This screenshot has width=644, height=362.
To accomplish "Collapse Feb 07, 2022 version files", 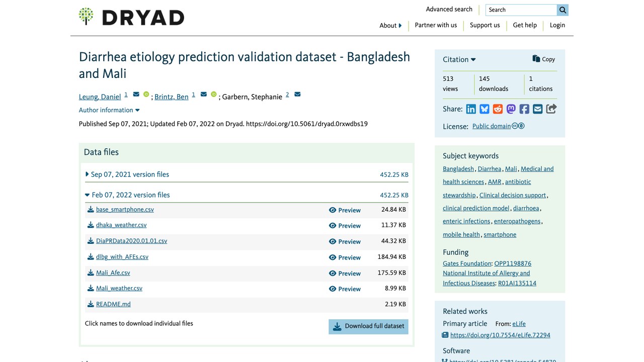I will (127, 195).
